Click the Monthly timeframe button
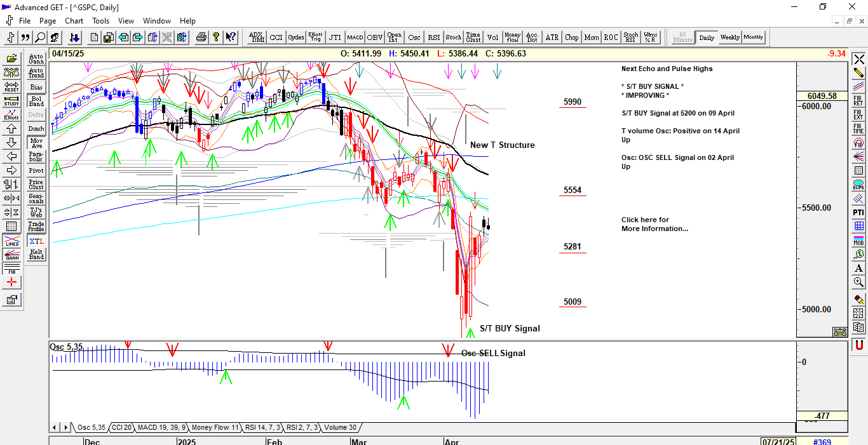Screen dimensions: 868x445 [754, 37]
